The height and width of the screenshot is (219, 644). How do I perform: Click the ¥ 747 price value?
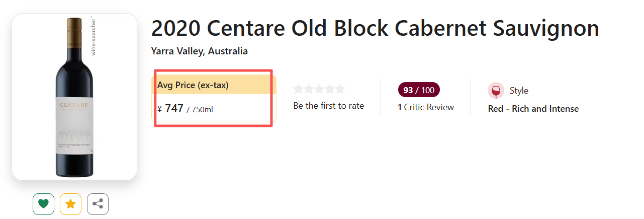click(x=170, y=108)
